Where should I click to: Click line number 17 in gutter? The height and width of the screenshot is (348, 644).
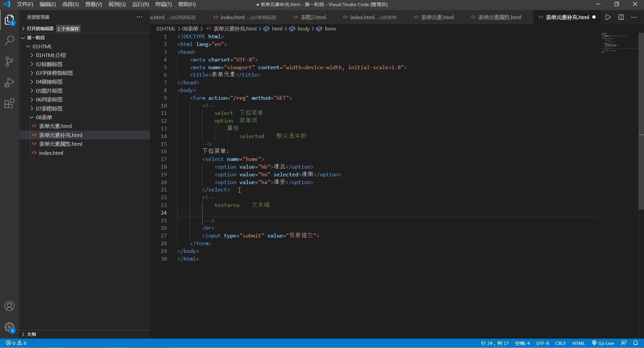164,159
